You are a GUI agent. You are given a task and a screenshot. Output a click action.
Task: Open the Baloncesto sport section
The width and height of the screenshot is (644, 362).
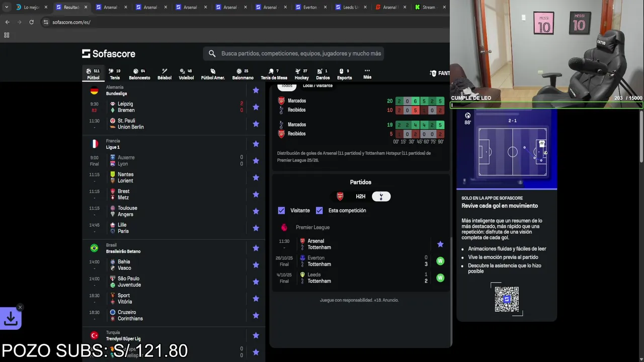[x=139, y=74]
